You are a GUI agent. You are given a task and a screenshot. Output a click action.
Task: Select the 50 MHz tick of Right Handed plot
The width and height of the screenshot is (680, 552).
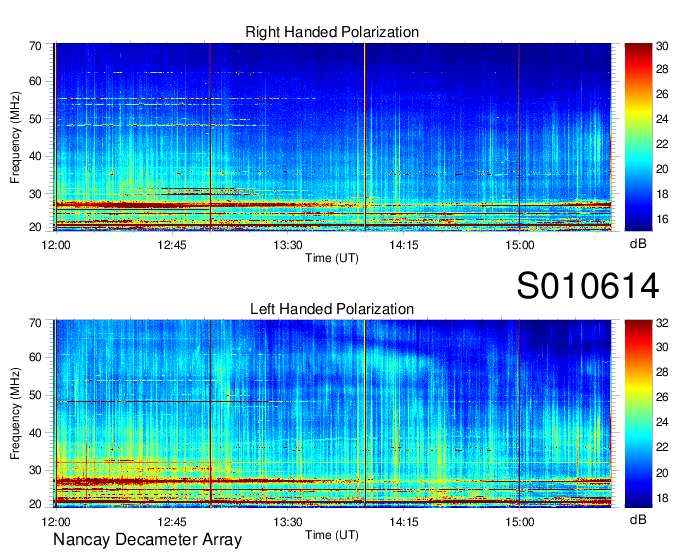pyautogui.click(x=36, y=119)
